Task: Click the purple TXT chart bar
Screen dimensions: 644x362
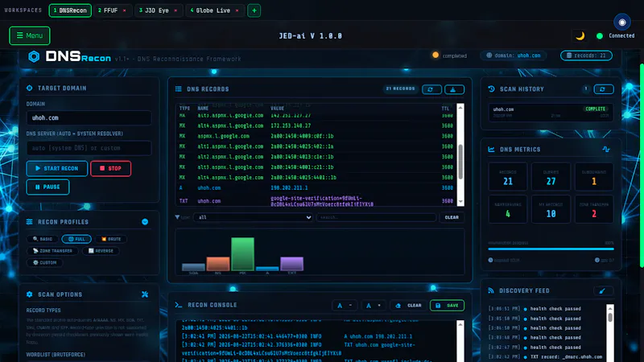Action: [x=291, y=264]
